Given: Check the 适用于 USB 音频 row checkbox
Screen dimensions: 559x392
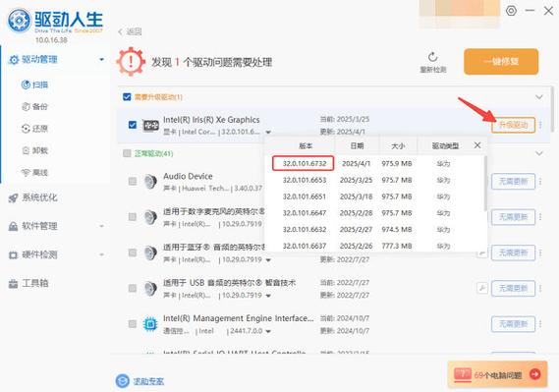Looking at the screenshot, I should coord(133,288).
